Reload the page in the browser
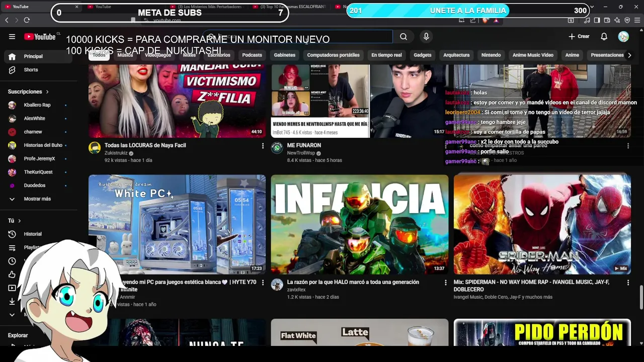644x362 pixels. (27, 20)
